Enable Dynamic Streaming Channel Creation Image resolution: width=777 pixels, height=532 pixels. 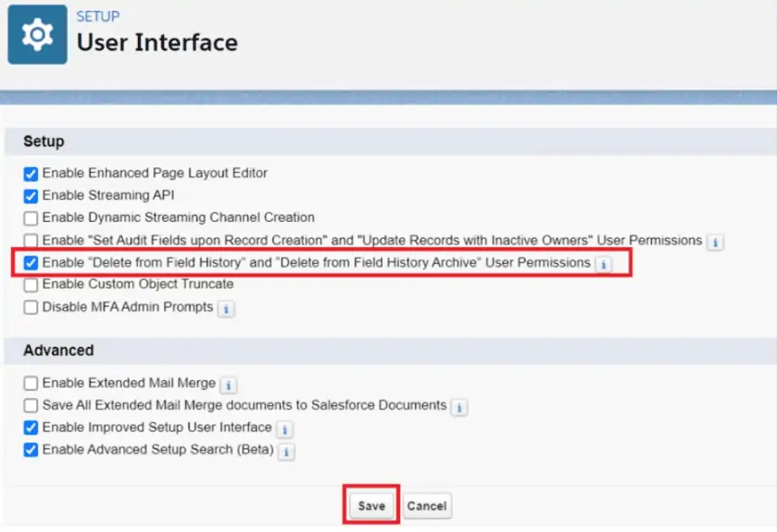point(30,218)
